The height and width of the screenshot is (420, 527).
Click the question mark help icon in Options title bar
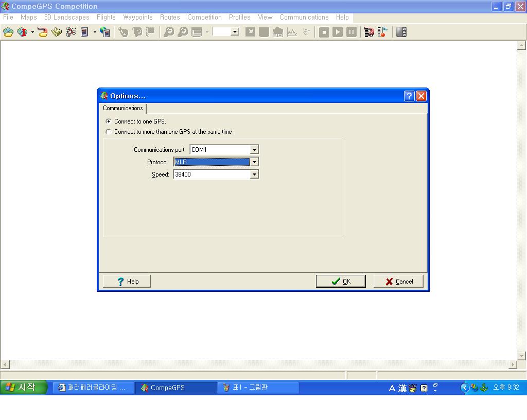[409, 96]
